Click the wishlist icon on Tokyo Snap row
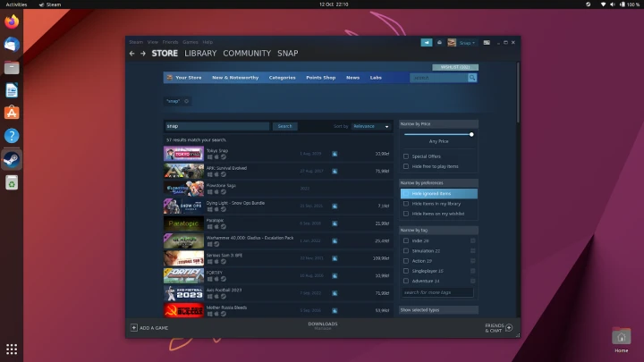This screenshot has height=362, width=644. [335, 154]
